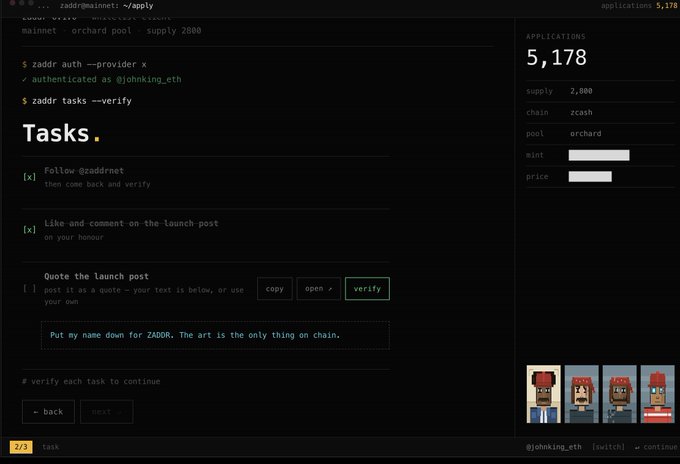The image size is (680, 464).
Task: Click 'applications 5,178' in the title bar
Action: point(639,6)
